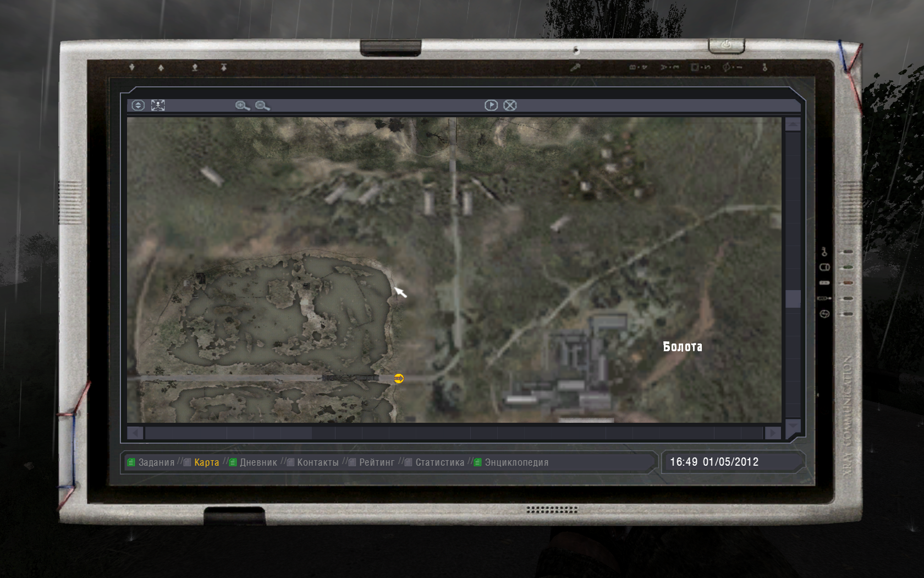This screenshot has height=578, width=924.
Task: Click the vertical scrollbar thumb
Action: [x=793, y=299]
